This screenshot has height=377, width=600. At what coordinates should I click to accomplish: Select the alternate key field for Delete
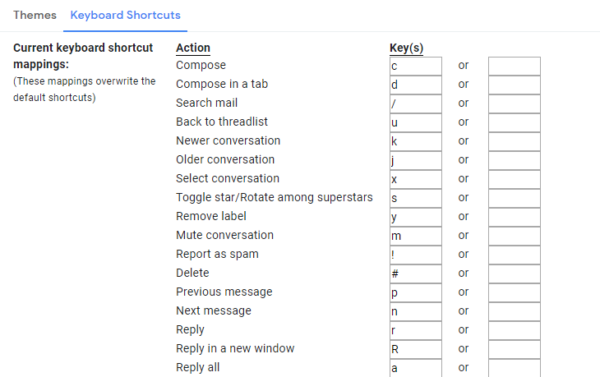click(514, 274)
